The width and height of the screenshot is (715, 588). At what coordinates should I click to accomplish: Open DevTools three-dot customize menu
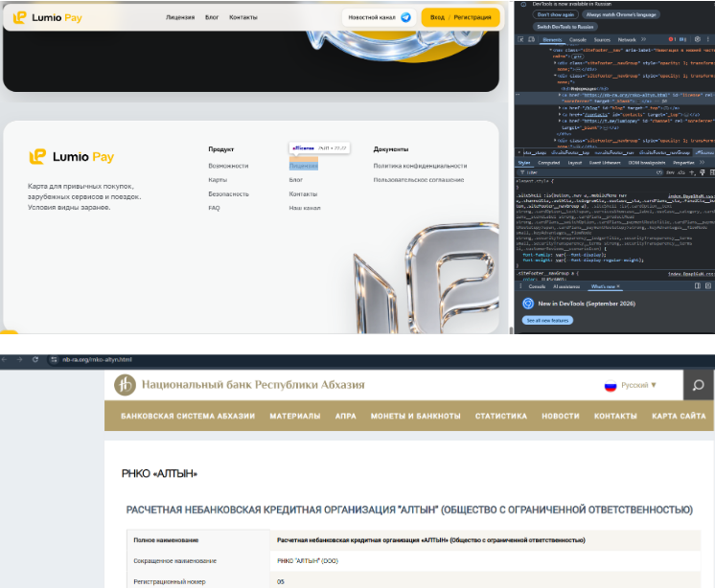click(x=707, y=39)
